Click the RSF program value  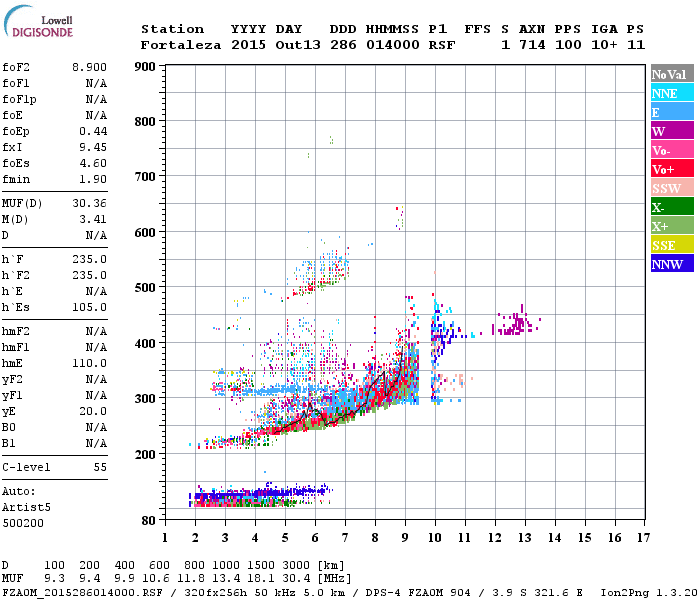point(442,45)
